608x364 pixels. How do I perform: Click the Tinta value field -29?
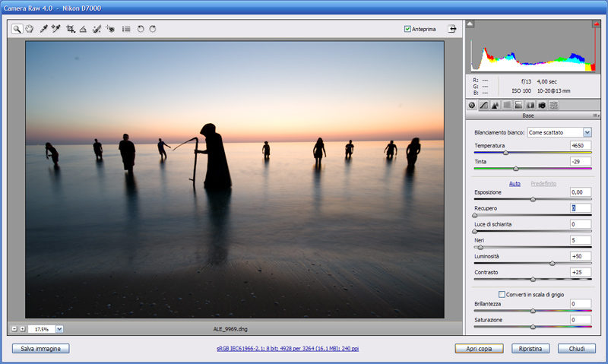pyautogui.click(x=581, y=162)
